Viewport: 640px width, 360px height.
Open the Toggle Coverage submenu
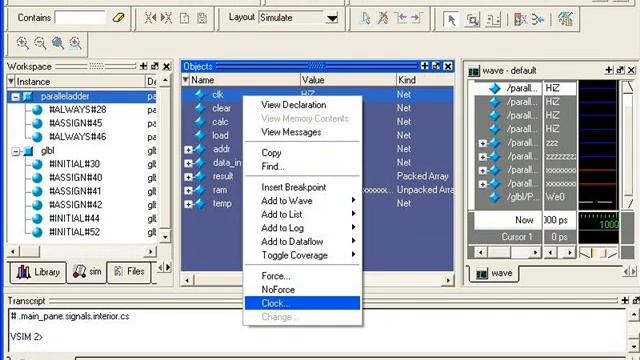coord(302,256)
